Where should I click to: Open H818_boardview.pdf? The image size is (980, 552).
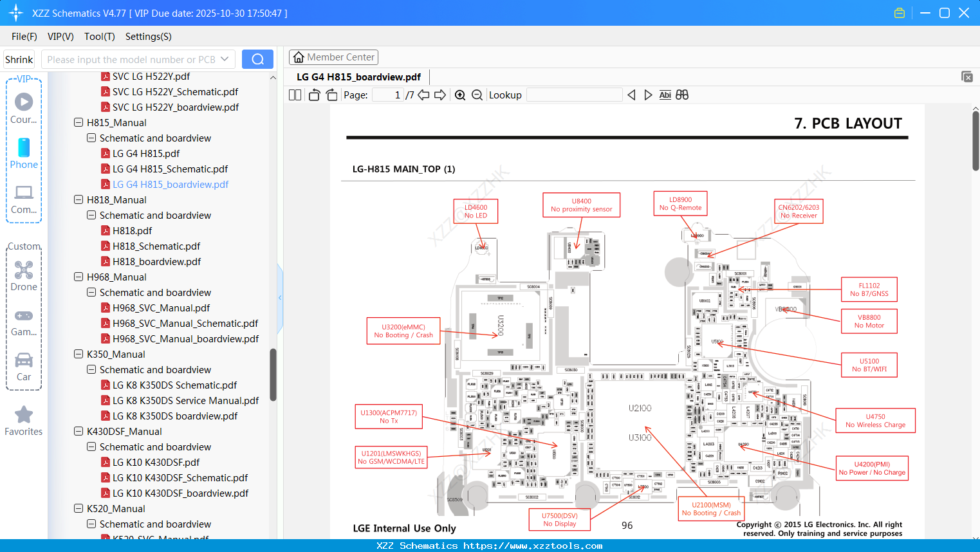point(151,261)
